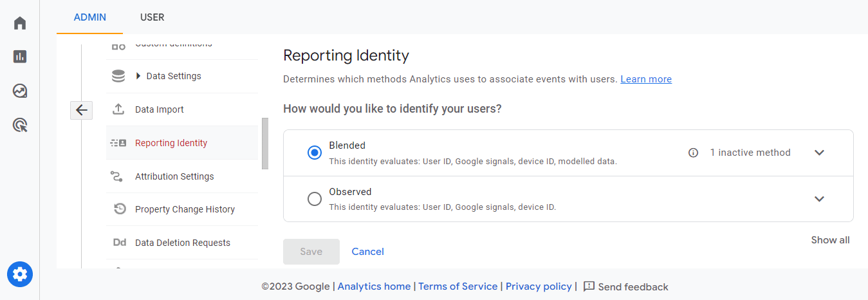Open the Terms of Service link

(x=458, y=286)
